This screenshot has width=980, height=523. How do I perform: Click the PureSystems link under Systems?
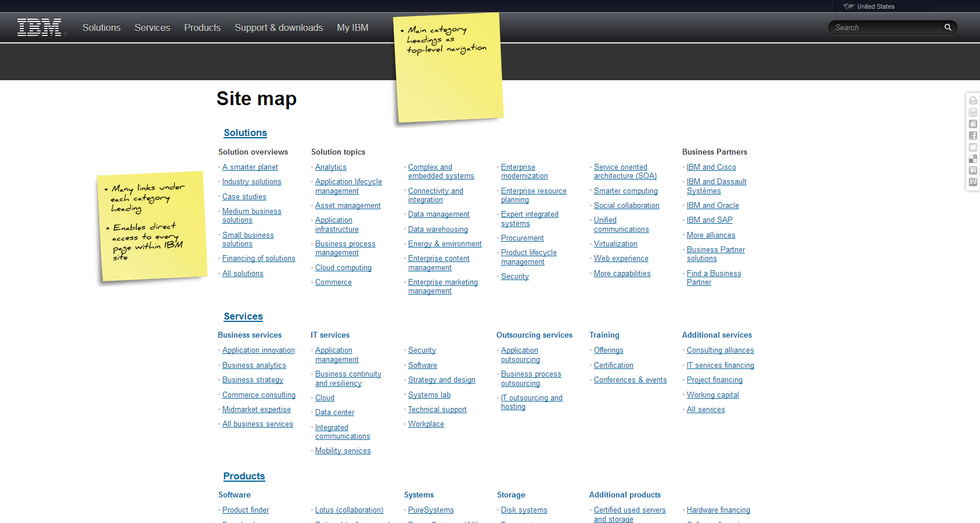click(x=431, y=510)
